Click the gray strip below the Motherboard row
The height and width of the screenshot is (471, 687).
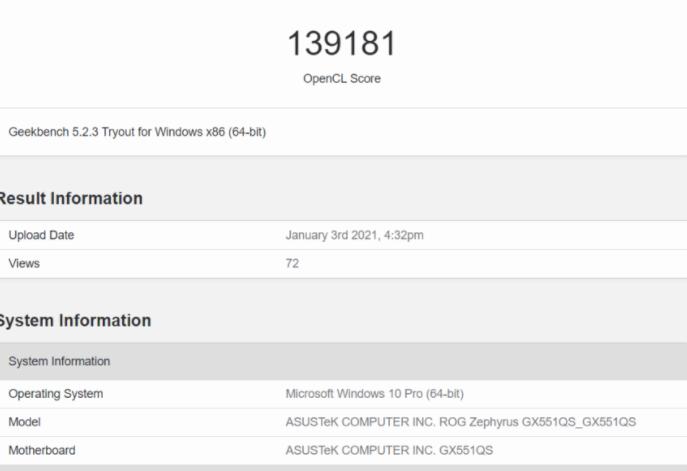pos(343,467)
